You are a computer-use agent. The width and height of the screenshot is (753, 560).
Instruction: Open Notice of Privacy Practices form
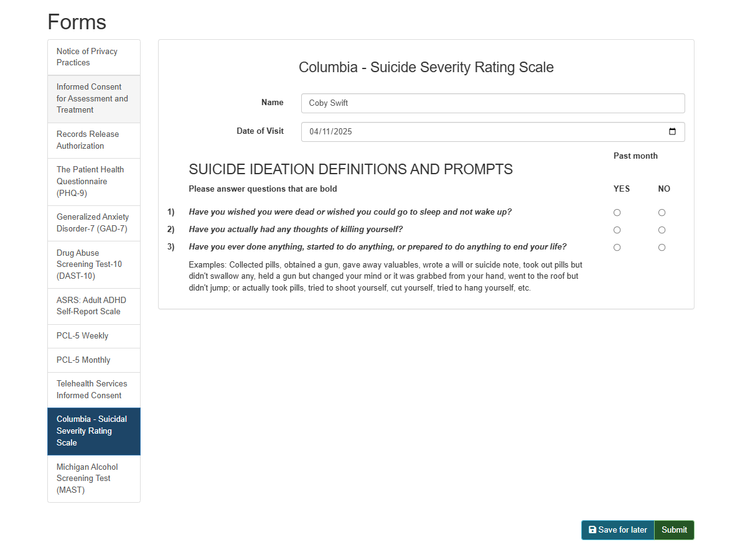pyautogui.click(x=93, y=57)
